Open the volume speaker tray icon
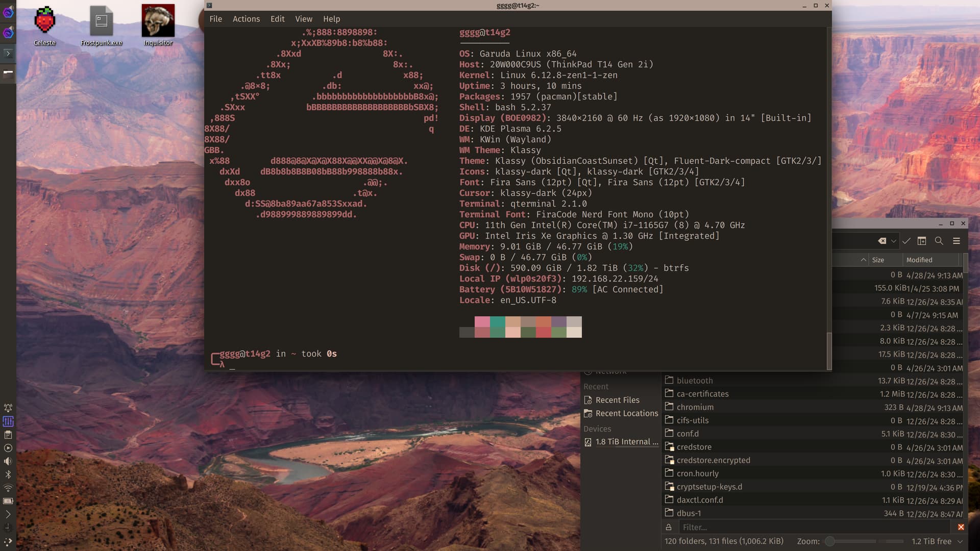Viewport: 980px width, 551px height. point(8,461)
